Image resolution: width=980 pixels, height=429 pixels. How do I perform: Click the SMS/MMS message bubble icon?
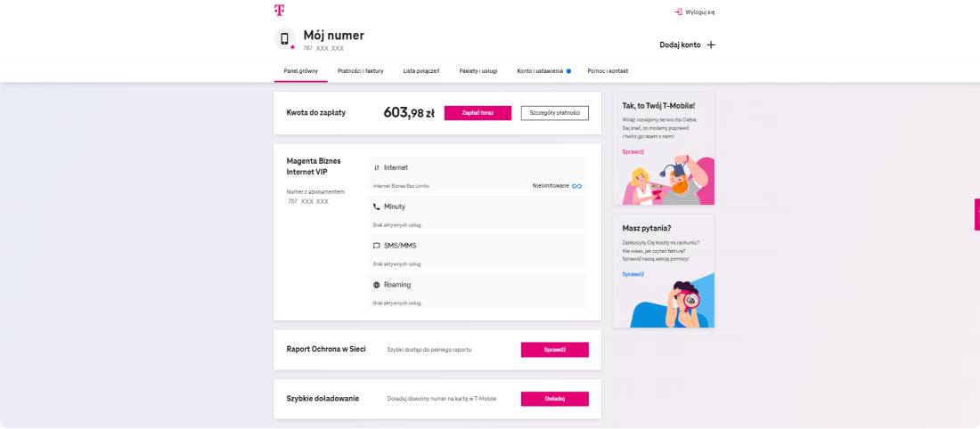[377, 246]
